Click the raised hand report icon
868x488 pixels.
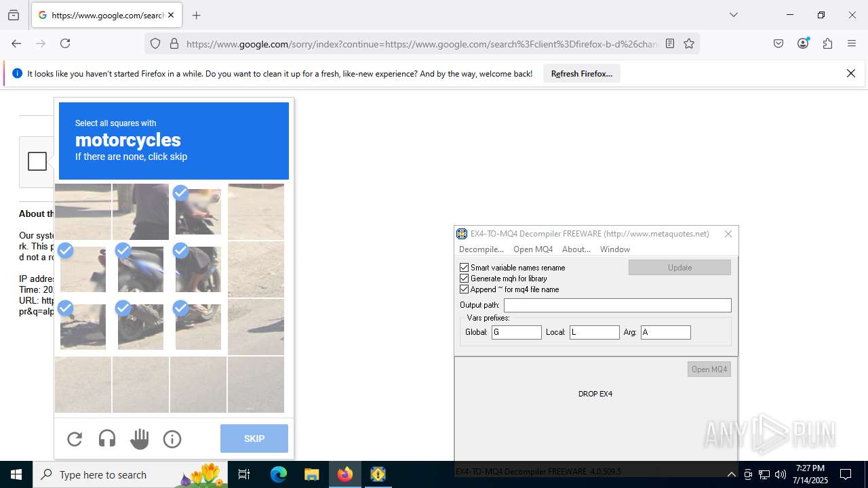coord(140,439)
